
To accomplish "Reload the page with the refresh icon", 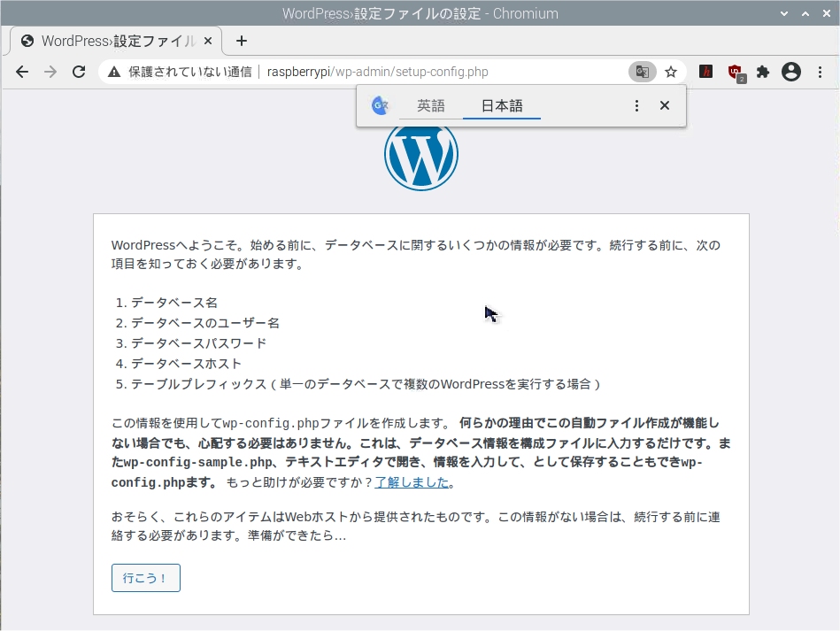I will tap(79, 72).
